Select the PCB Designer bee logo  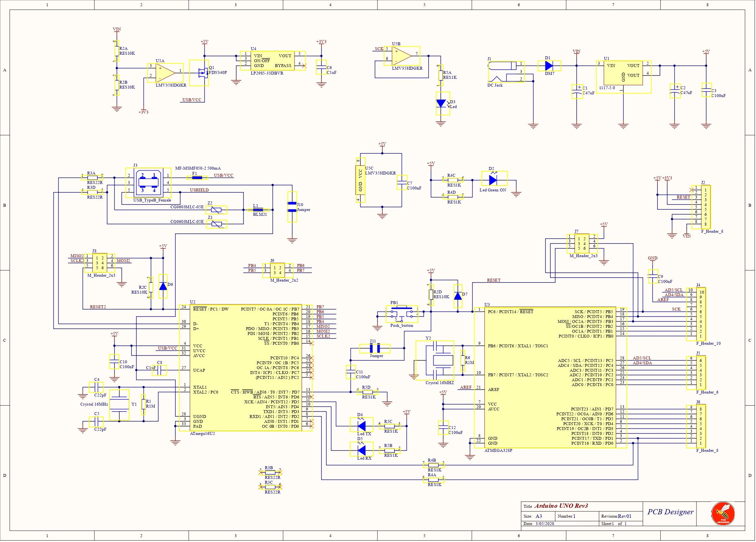click(x=722, y=514)
